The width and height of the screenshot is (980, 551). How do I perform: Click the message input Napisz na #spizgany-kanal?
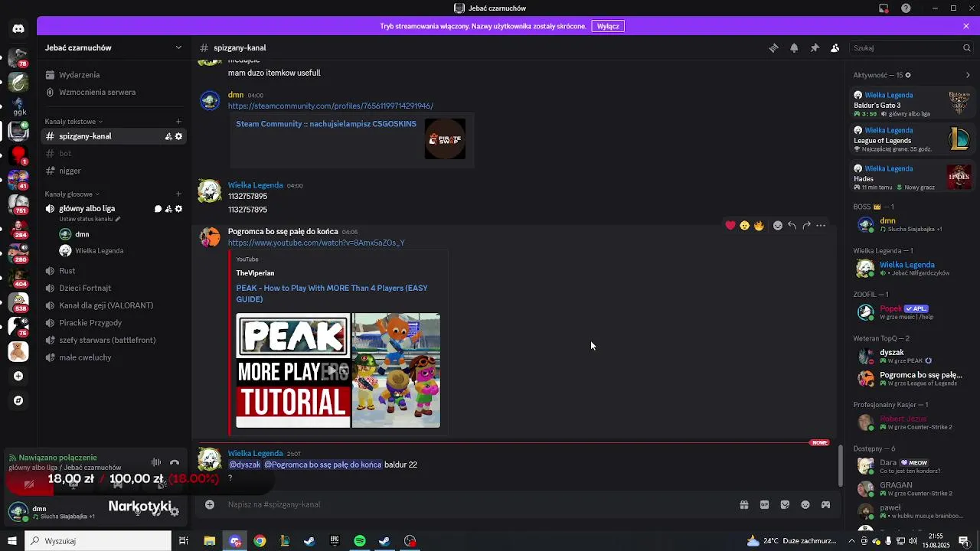coord(475,504)
